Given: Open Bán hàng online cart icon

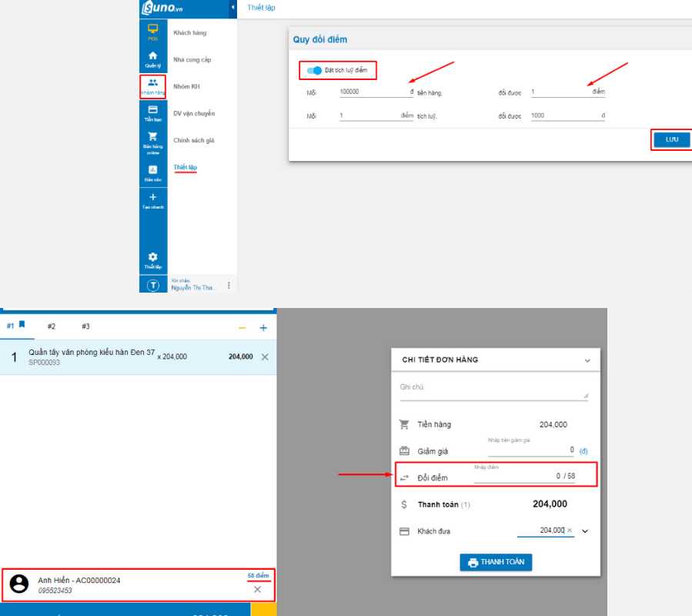Looking at the screenshot, I should [152, 140].
